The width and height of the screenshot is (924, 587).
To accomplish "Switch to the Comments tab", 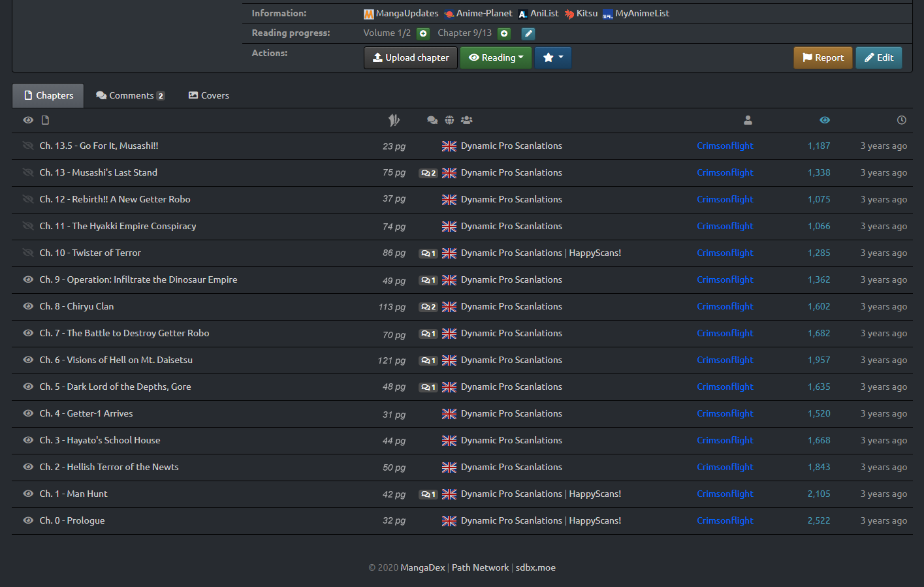I will click(130, 95).
